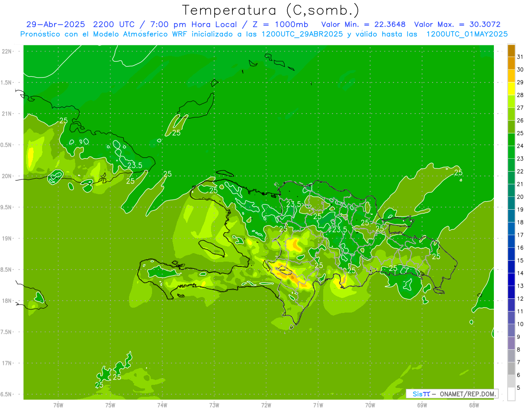This screenshot has height=411, width=532.
Task: Click the '25' contour label near Puerto Rico's northwest
Action: [458, 172]
